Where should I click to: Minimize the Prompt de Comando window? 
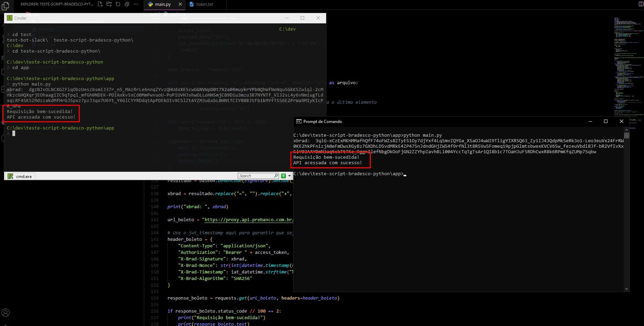point(590,121)
